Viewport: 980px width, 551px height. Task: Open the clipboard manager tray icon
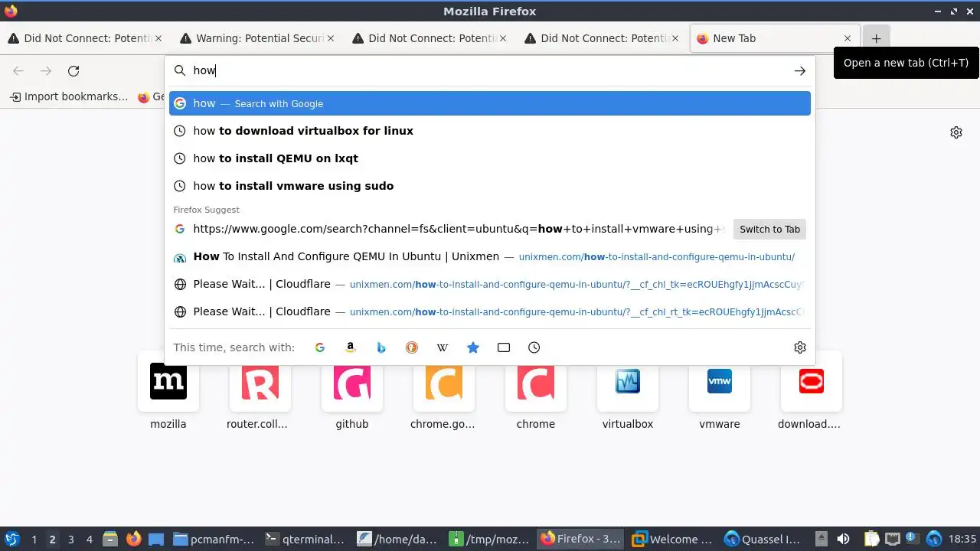873,539
